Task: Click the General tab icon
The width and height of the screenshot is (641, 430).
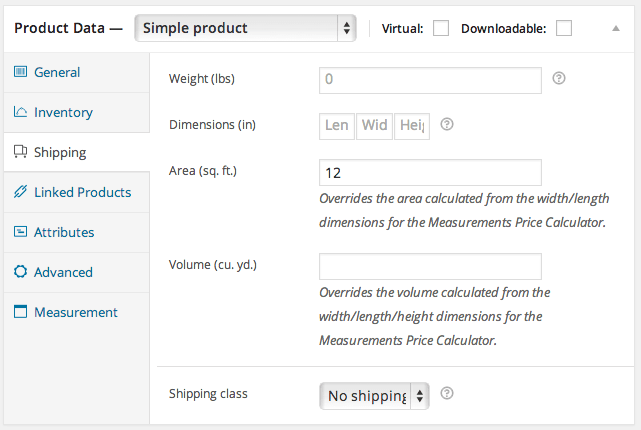Action: (21, 72)
